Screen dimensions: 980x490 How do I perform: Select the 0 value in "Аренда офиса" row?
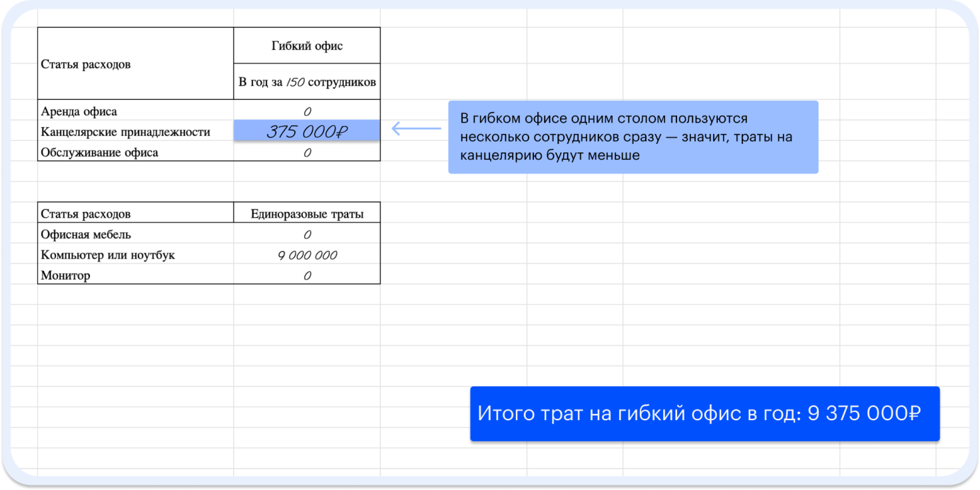(x=307, y=111)
